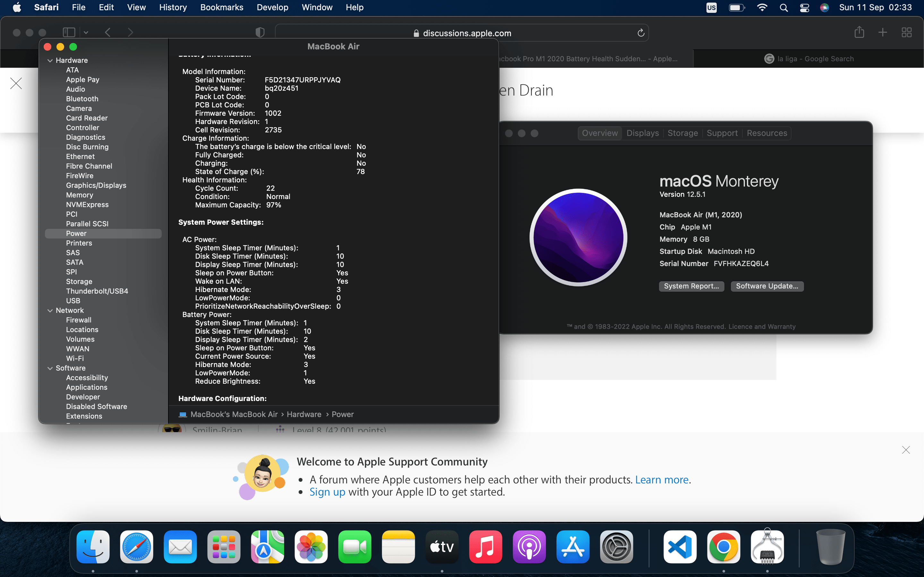Open System Preferences from the Dock

[x=616, y=547]
